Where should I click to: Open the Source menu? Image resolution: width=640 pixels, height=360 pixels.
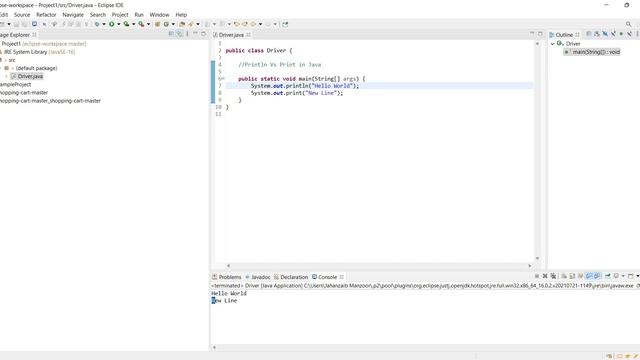[22, 15]
